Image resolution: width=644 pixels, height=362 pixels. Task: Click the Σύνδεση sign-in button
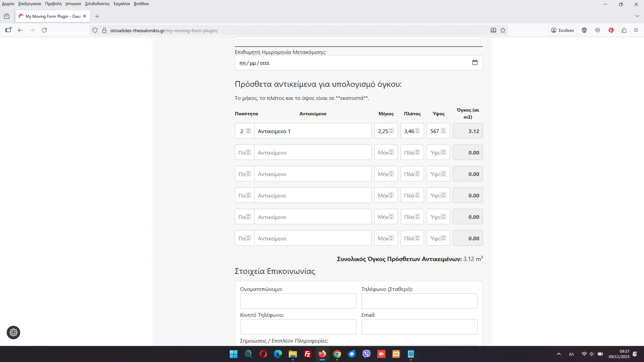563,30
